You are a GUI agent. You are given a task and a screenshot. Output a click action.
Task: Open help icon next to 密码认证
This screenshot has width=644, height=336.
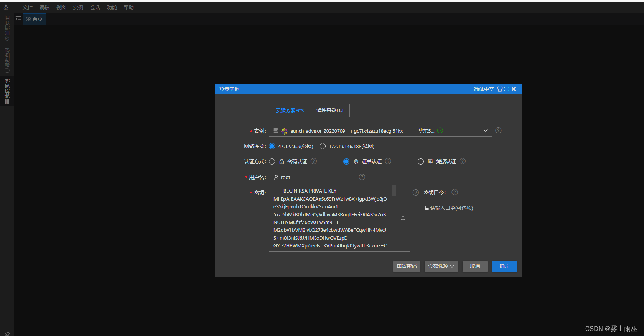pos(314,161)
